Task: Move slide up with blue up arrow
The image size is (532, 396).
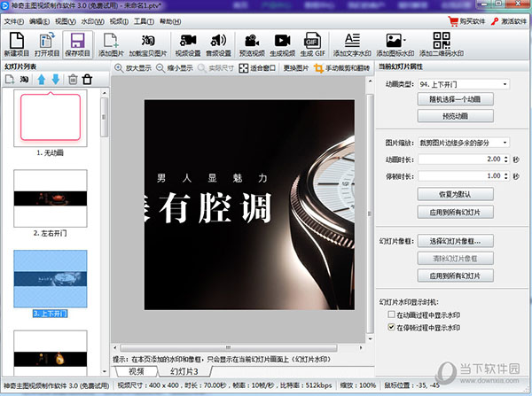Action: pos(42,80)
